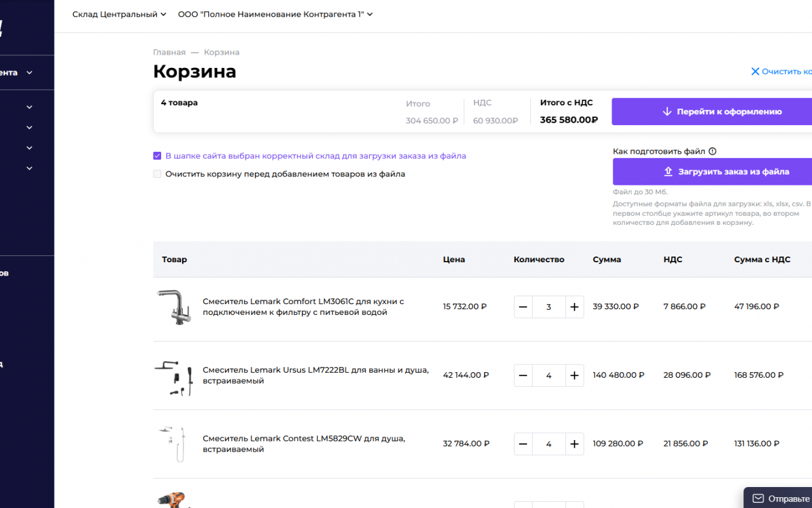Click Перейти к оформлению button
Viewport: 812px width, 508px height.
(712, 111)
